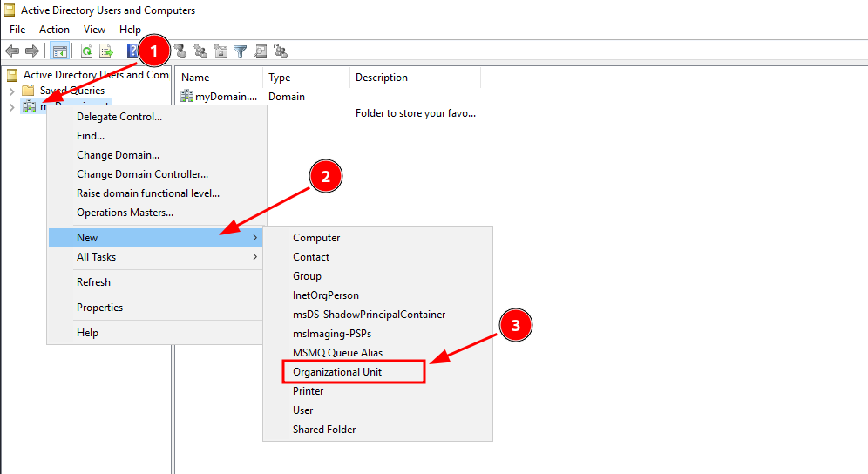
Task: Select Change Domain Controller... menu entry
Action: [155, 174]
